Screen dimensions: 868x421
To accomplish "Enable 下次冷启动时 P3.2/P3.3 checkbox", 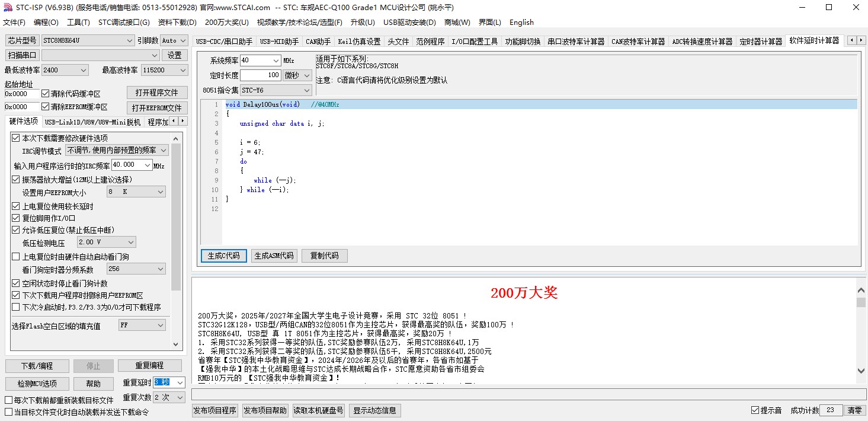I will pos(16,307).
